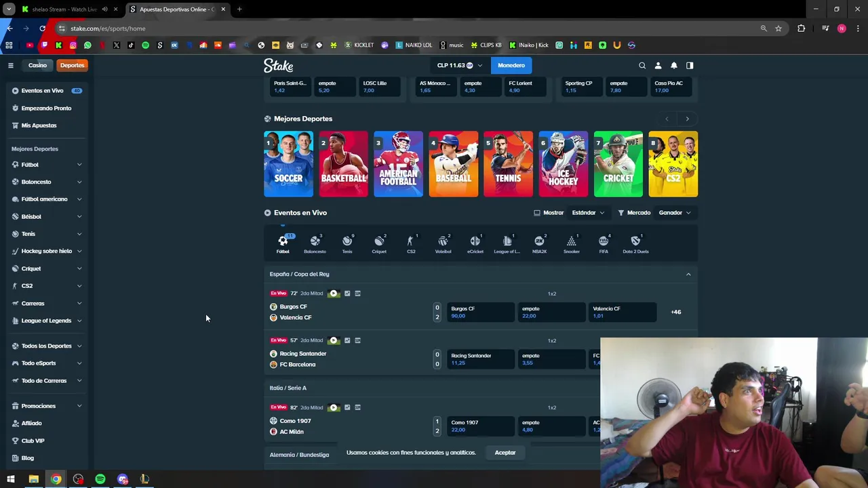This screenshot has height=488, width=868.
Task: Expand Promociones in the sidebar
Action: click(79, 406)
